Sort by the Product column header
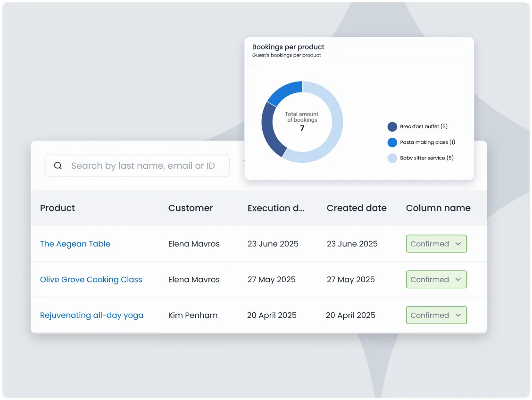532x400 pixels. click(58, 208)
